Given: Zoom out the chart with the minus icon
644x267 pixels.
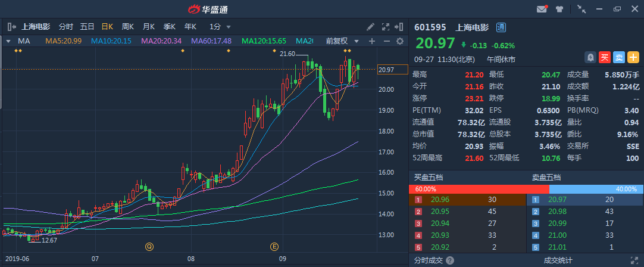Looking at the screenshot, I should (x=386, y=41).
